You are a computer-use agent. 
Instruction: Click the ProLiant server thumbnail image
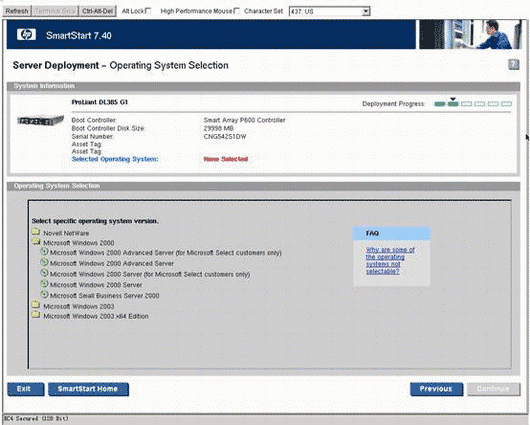(40, 120)
